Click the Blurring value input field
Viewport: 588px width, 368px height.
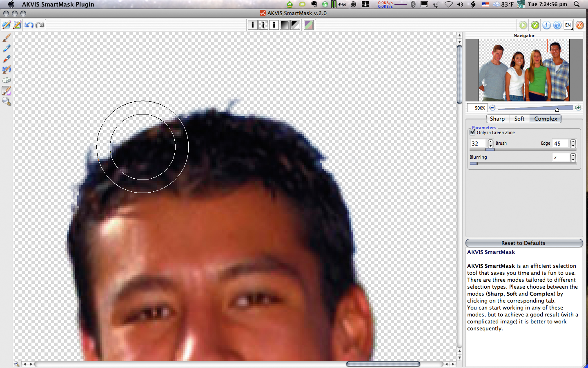click(561, 157)
